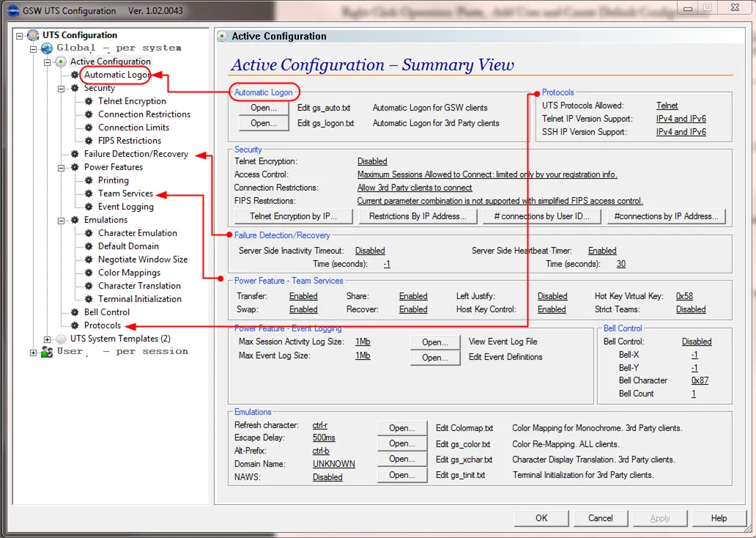Image resolution: width=756 pixels, height=538 pixels.
Task: Open Colormap.txt for editing
Action: click(402, 428)
